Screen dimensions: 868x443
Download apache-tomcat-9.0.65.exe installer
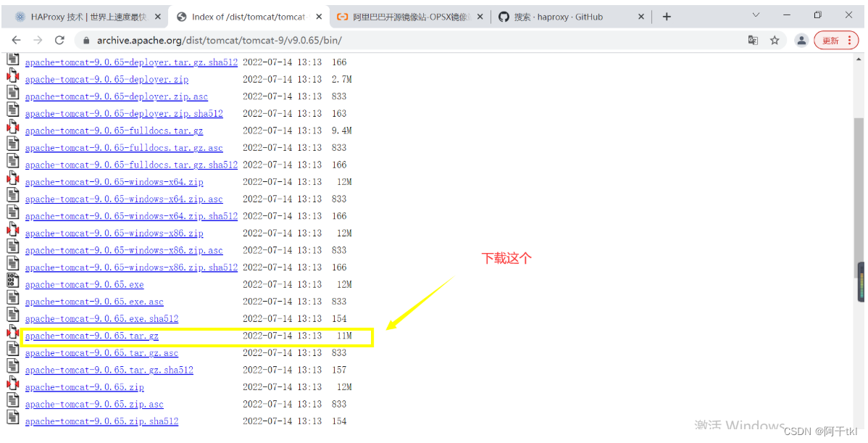(84, 285)
